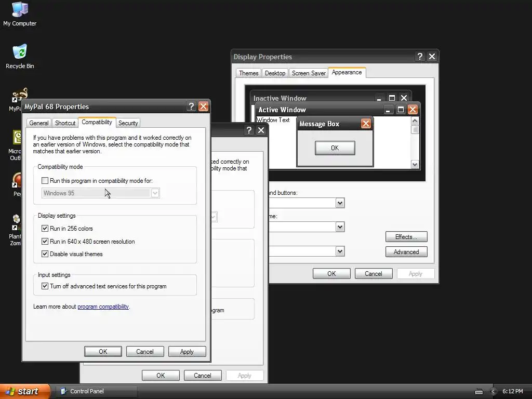Click the help button in MyPal 68 Properties
The height and width of the screenshot is (399, 532).
point(191,107)
